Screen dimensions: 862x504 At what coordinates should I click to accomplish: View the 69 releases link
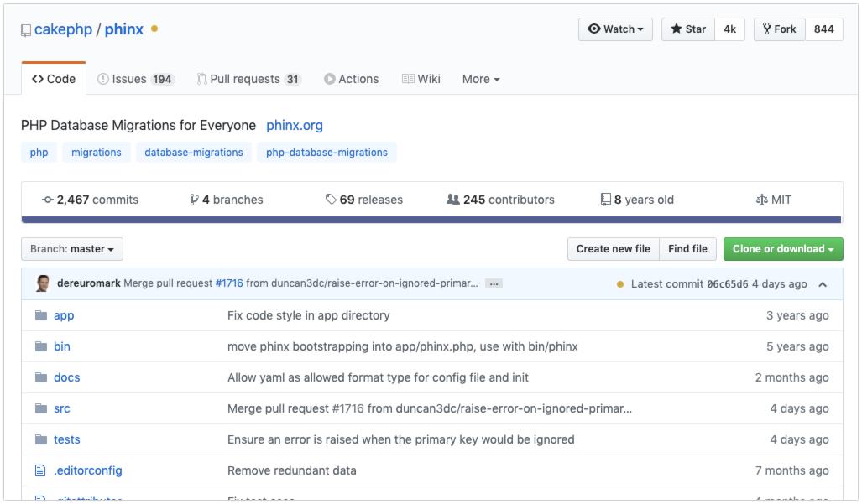[364, 200]
